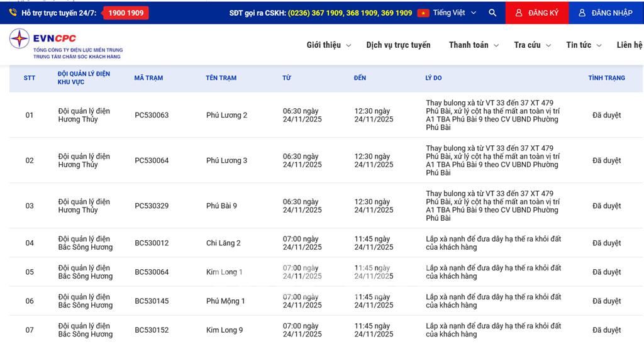Expand the Giới thiệu menu
The height and width of the screenshot is (344, 644).
[328, 45]
